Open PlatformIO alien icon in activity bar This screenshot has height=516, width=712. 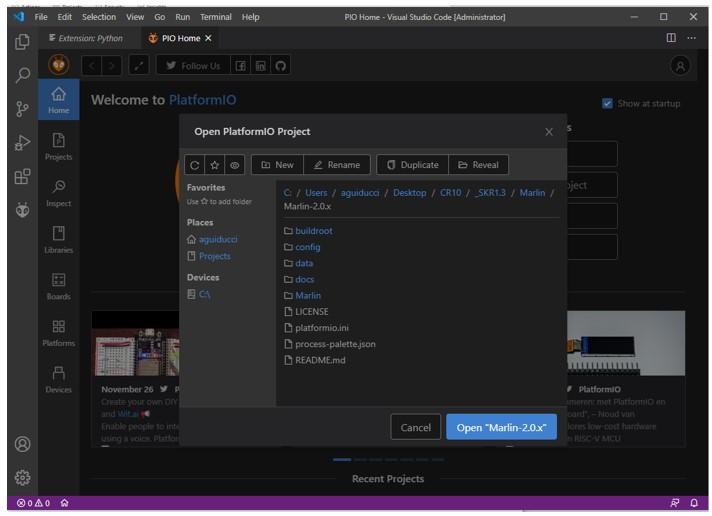click(22, 210)
